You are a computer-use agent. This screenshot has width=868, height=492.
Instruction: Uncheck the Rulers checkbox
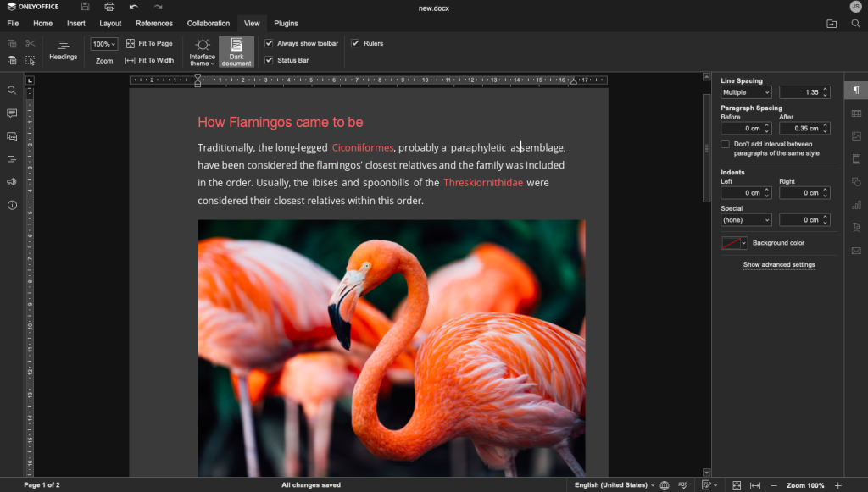[x=354, y=43]
